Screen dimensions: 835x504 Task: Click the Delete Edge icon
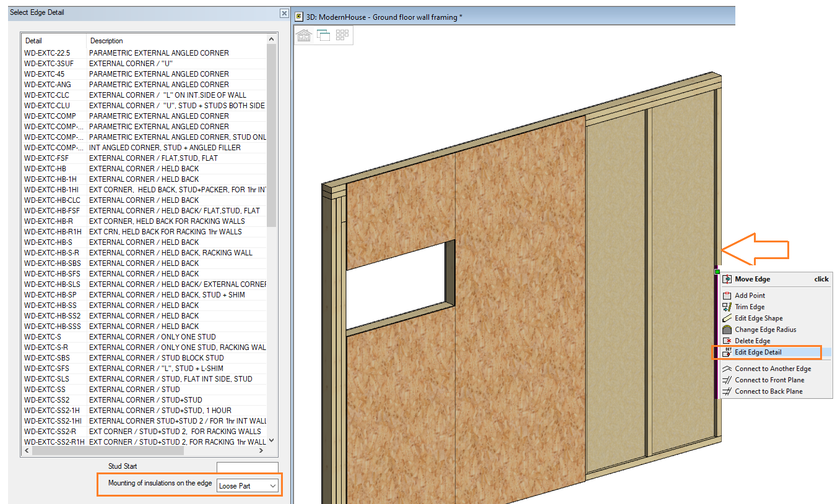727,341
